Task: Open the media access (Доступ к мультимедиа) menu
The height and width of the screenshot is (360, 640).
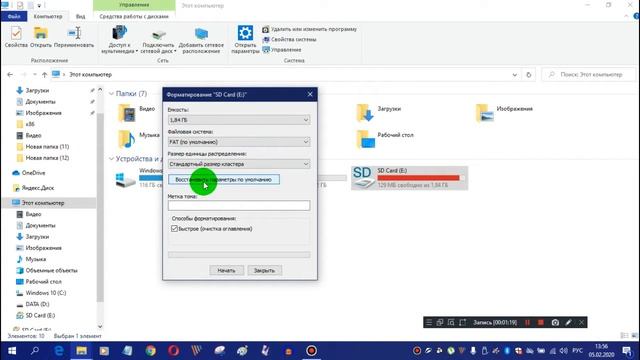Action: 119,40
